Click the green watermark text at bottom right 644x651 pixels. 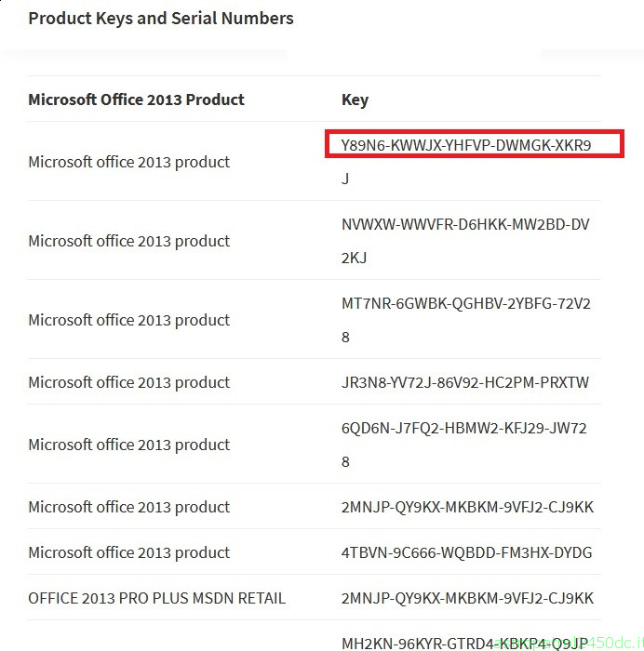(x=596, y=642)
